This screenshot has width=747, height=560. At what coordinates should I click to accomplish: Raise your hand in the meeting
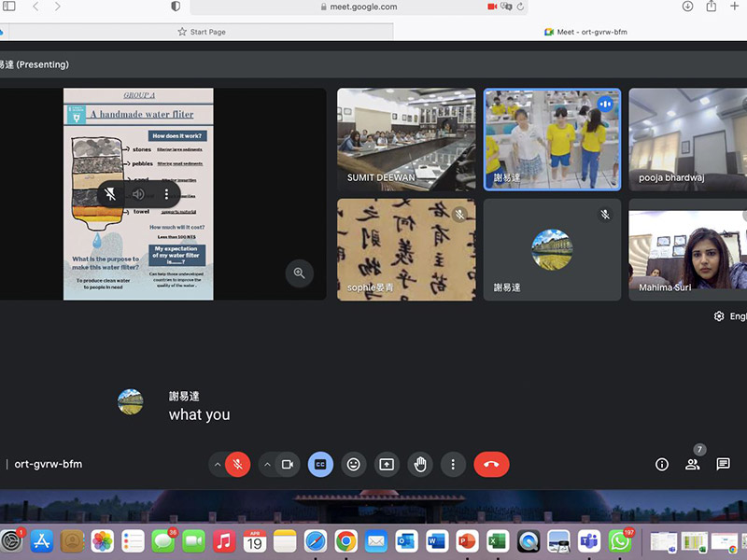(420, 464)
